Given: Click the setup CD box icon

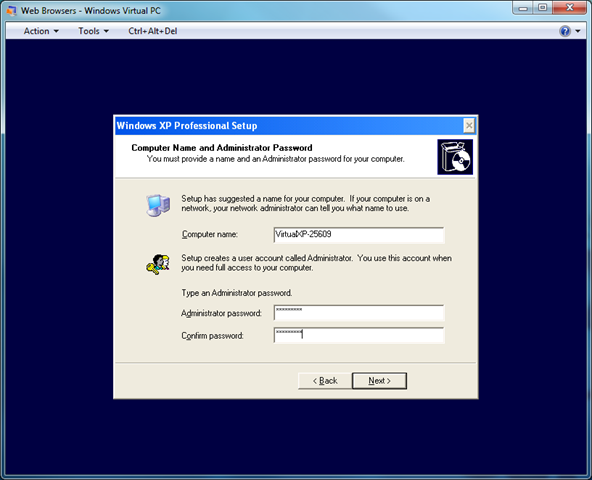Looking at the screenshot, I should (455, 157).
